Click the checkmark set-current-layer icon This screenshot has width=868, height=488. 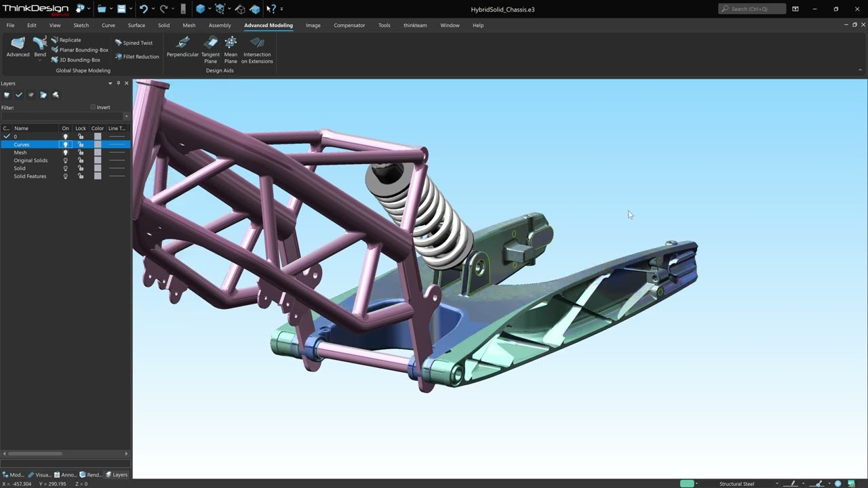(19, 95)
